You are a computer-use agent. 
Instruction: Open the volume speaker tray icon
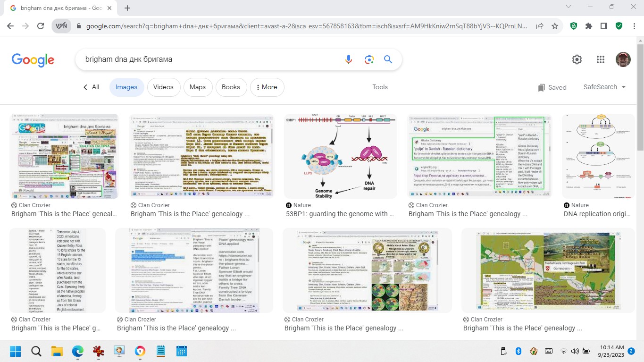click(x=575, y=351)
